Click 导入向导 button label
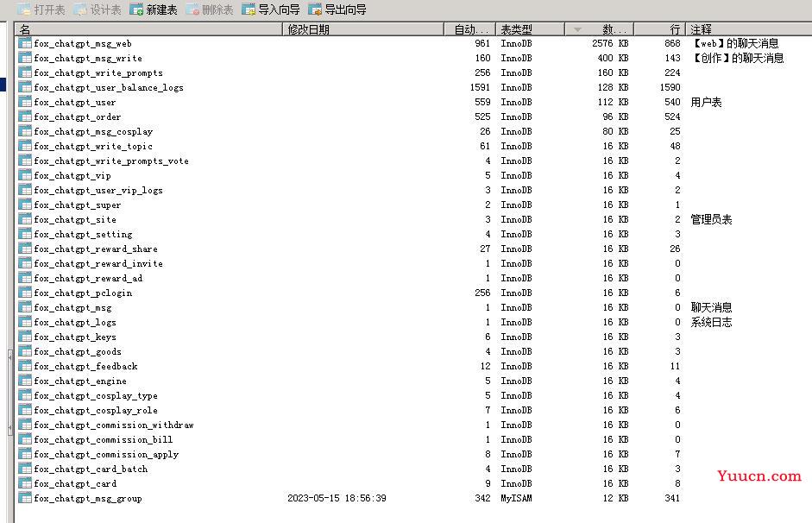 point(279,9)
